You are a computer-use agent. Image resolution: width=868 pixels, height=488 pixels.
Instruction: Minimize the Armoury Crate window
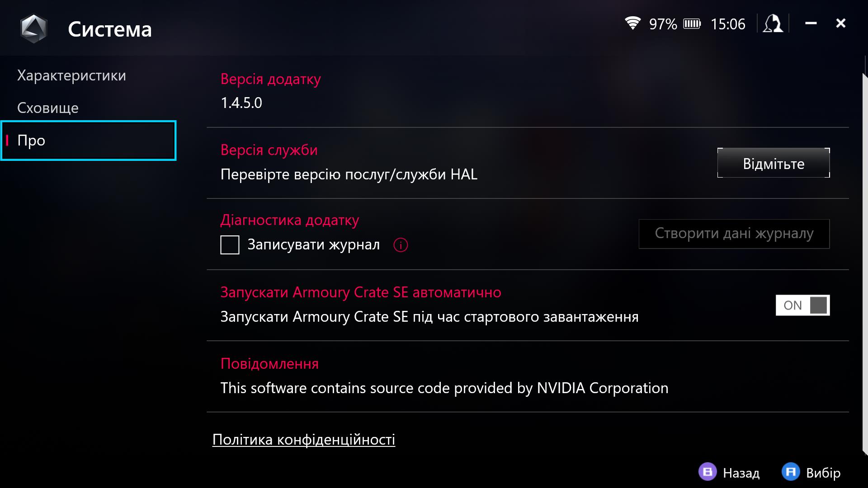pyautogui.click(x=811, y=23)
